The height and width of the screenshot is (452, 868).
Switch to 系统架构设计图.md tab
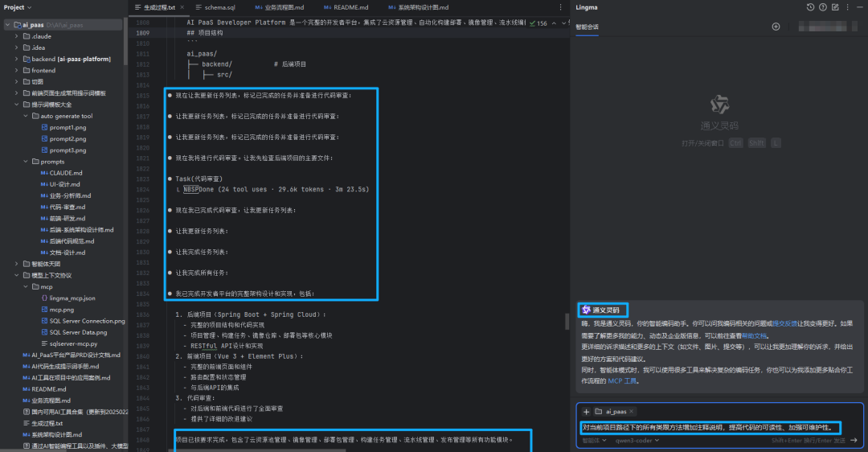click(419, 7)
